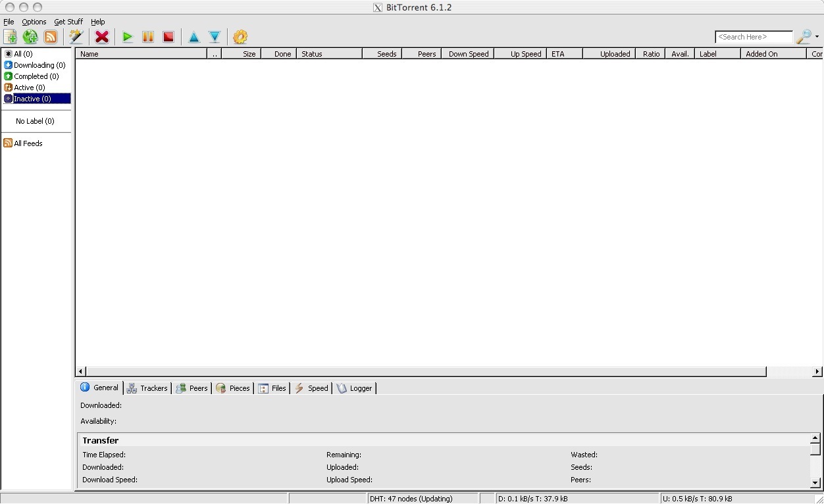Switch to the Speed tab

coord(311,388)
